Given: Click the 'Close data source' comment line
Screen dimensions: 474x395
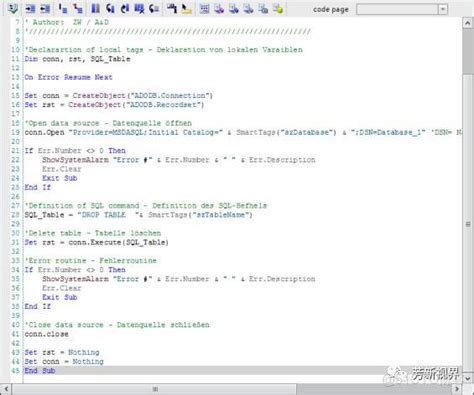Looking at the screenshot, I should (117, 325).
